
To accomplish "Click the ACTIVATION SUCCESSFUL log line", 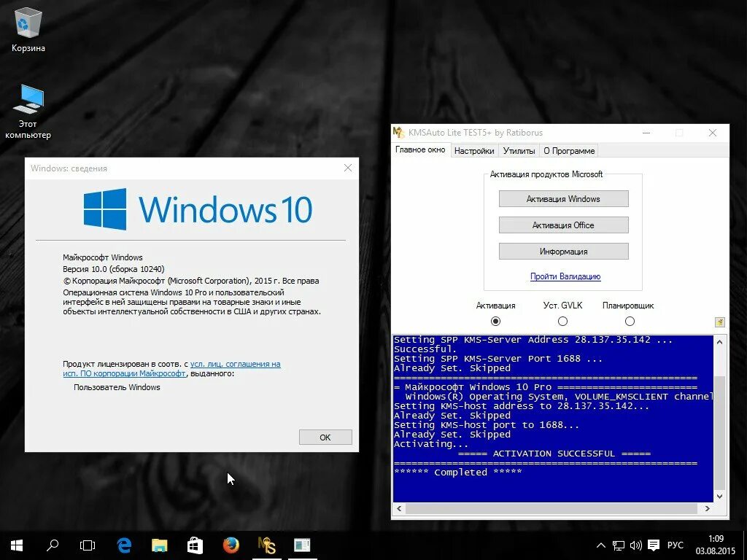I will pyautogui.click(x=554, y=454).
